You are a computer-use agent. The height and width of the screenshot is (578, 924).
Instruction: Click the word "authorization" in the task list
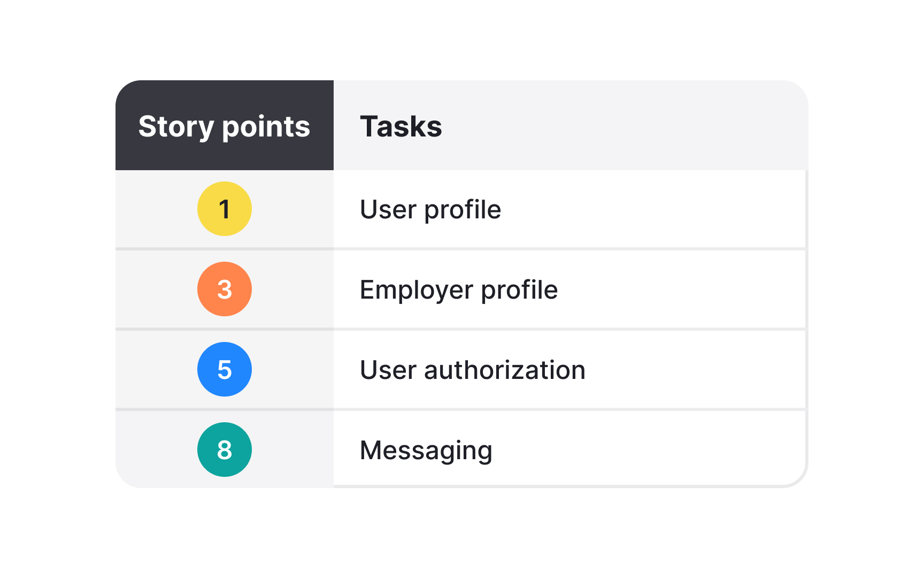pos(505,370)
